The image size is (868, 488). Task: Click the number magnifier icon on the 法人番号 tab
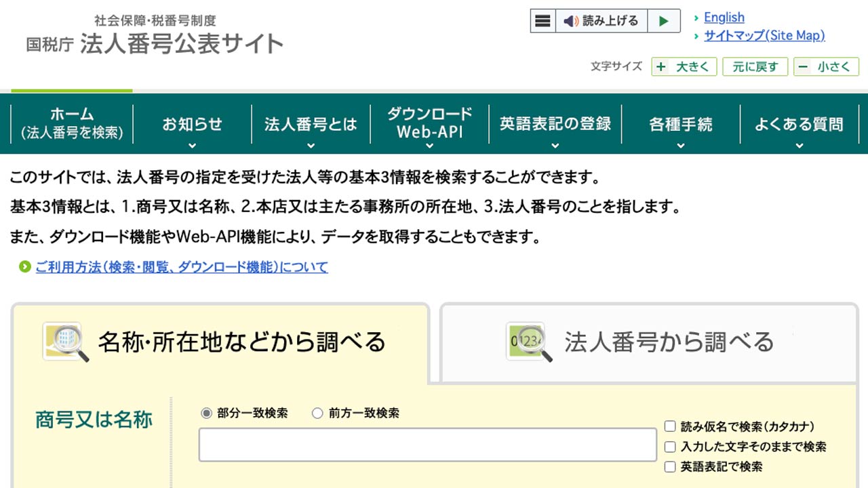[529, 342]
